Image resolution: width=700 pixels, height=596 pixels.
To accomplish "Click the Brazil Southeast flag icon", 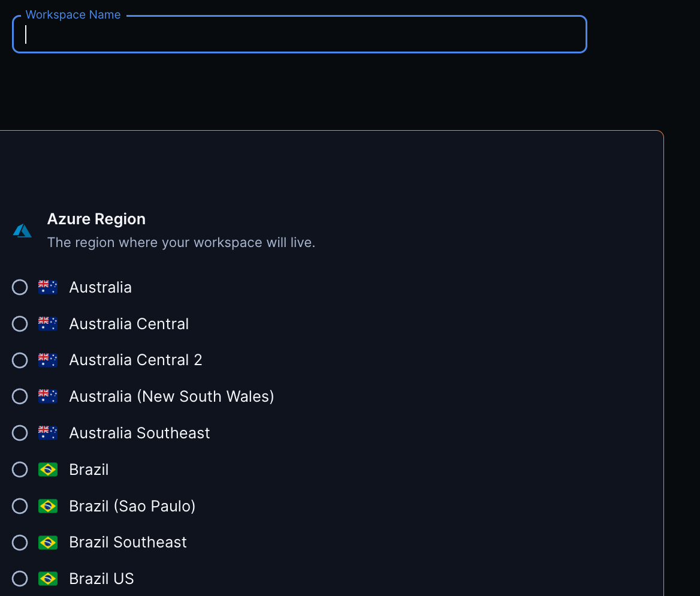I will [47, 542].
